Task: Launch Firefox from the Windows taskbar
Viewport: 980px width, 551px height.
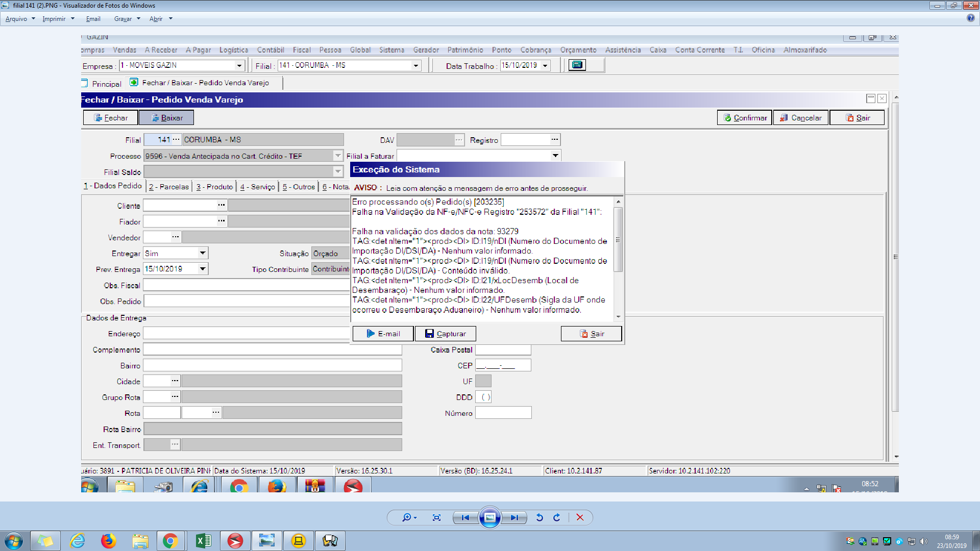Action: (x=108, y=541)
